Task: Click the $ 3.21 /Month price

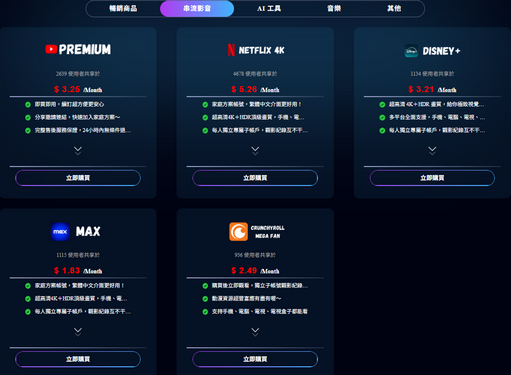Action: [x=432, y=89]
